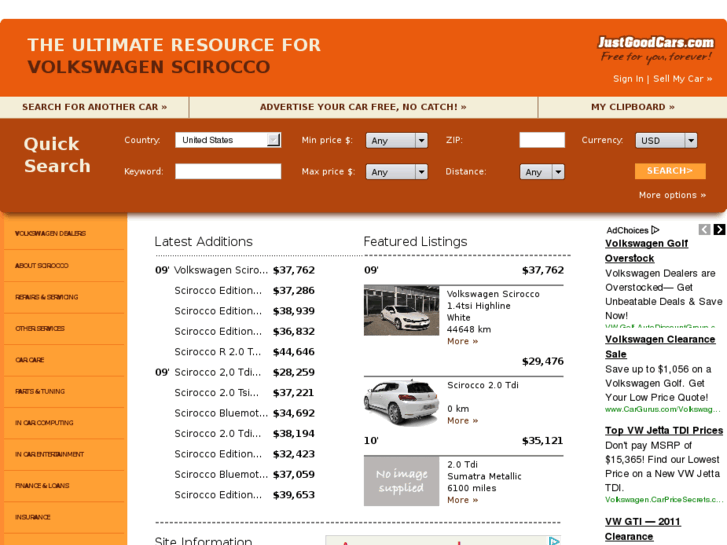
Task: Click More link for 0 km Scirocco
Action: (x=462, y=421)
